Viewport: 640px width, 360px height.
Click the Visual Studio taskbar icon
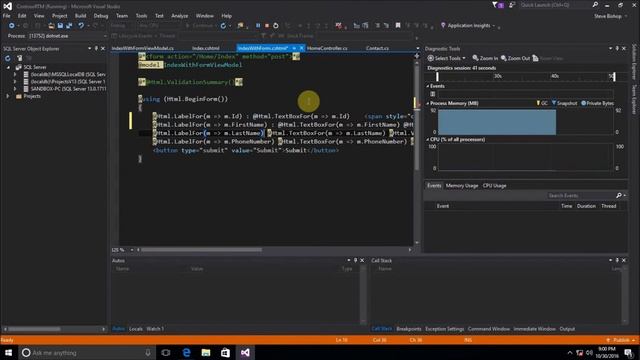tap(245, 352)
